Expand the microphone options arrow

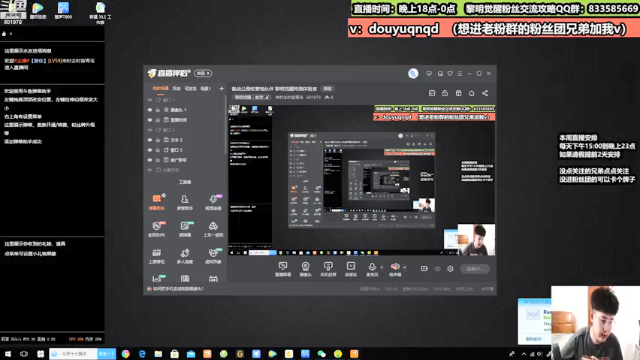click(382, 267)
